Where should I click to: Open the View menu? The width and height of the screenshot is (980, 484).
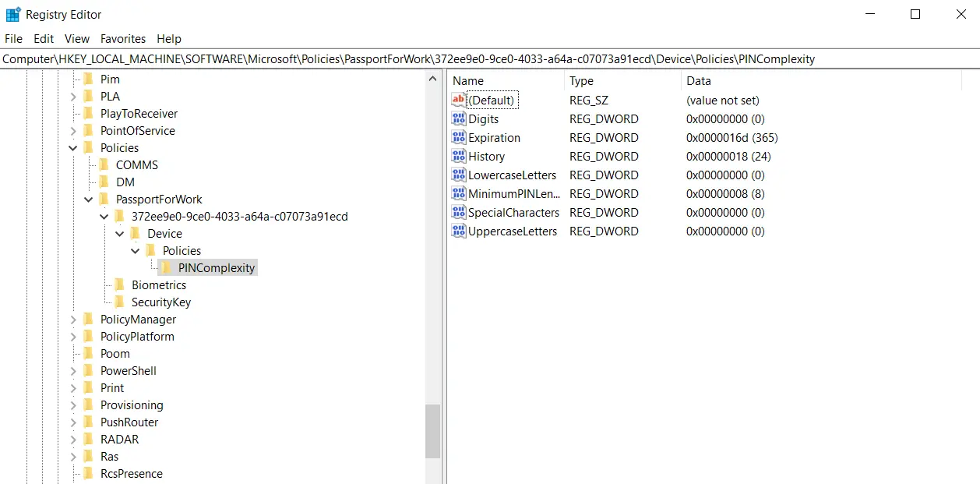pos(76,38)
